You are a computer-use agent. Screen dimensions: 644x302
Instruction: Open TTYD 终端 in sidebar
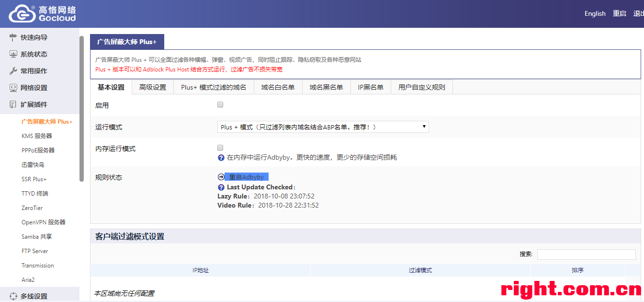pos(35,194)
